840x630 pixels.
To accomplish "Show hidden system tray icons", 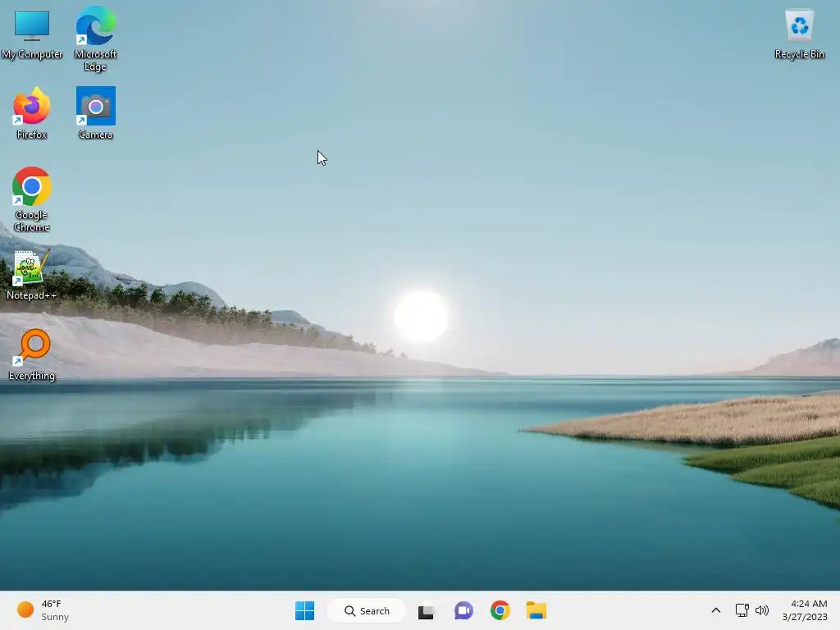I will (715, 610).
